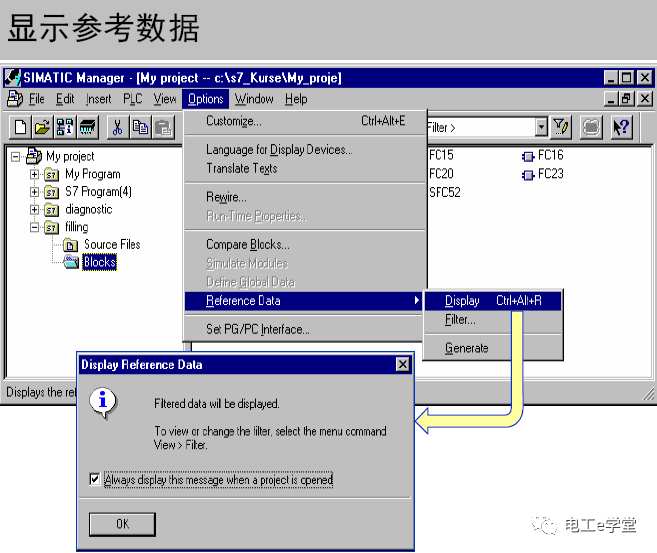This screenshot has width=657, height=553.
Task: Choose Set PG/PC Interface... entry
Action: 305,329
